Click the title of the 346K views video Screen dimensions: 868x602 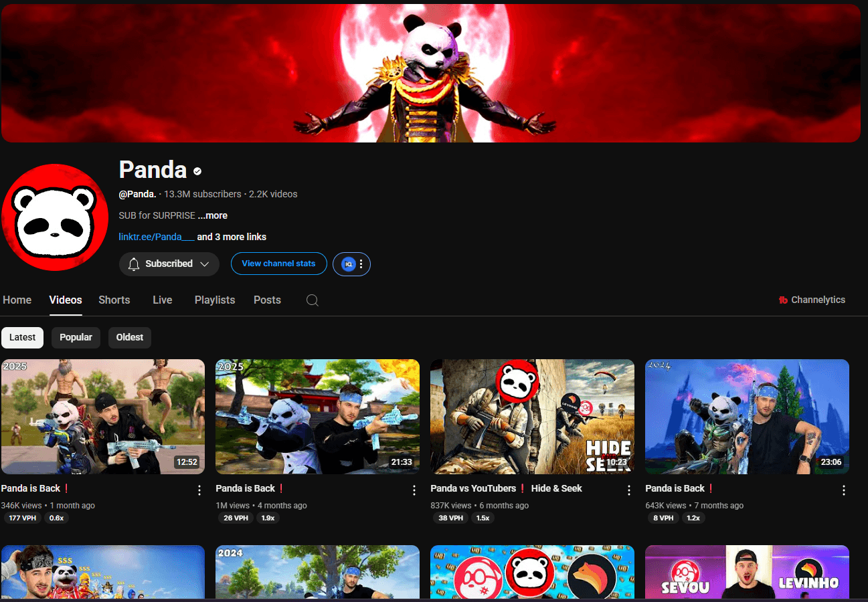(x=35, y=488)
